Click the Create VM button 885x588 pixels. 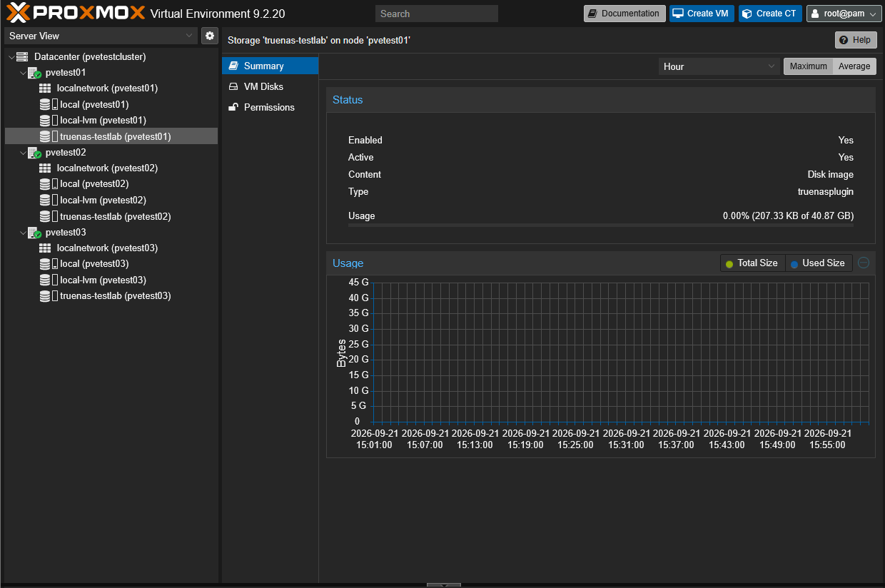(x=702, y=14)
